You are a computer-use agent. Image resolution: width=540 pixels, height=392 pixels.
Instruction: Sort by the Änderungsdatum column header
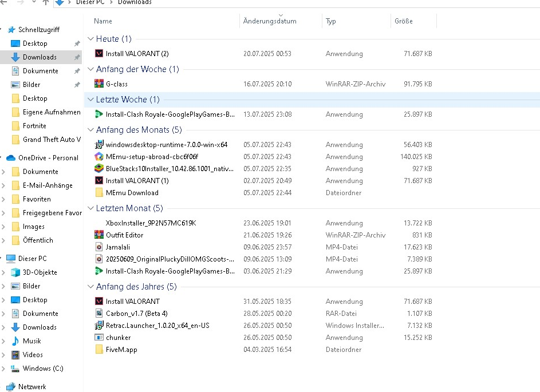coord(270,21)
